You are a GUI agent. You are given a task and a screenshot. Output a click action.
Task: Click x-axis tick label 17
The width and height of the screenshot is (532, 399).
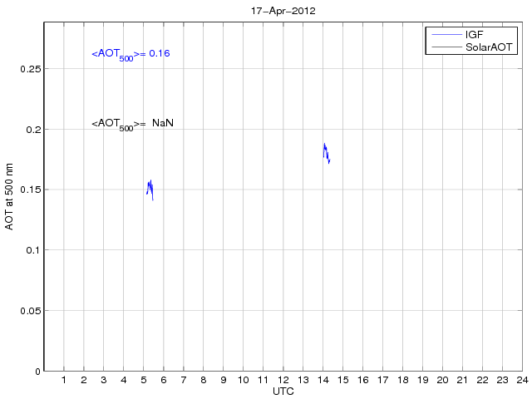(x=382, y=380)
